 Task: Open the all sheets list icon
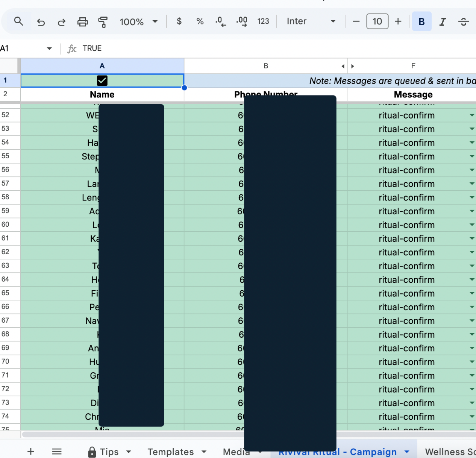[57, 452]
